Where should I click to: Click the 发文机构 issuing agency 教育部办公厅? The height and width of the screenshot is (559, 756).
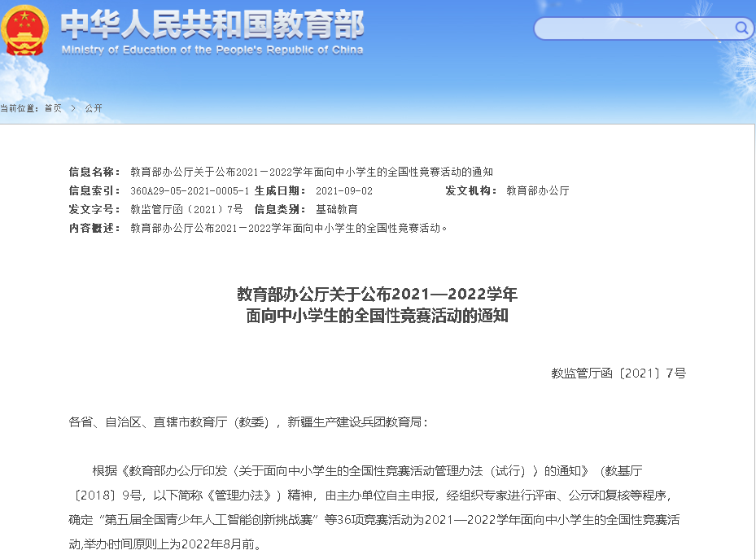[x=536, y=190]
